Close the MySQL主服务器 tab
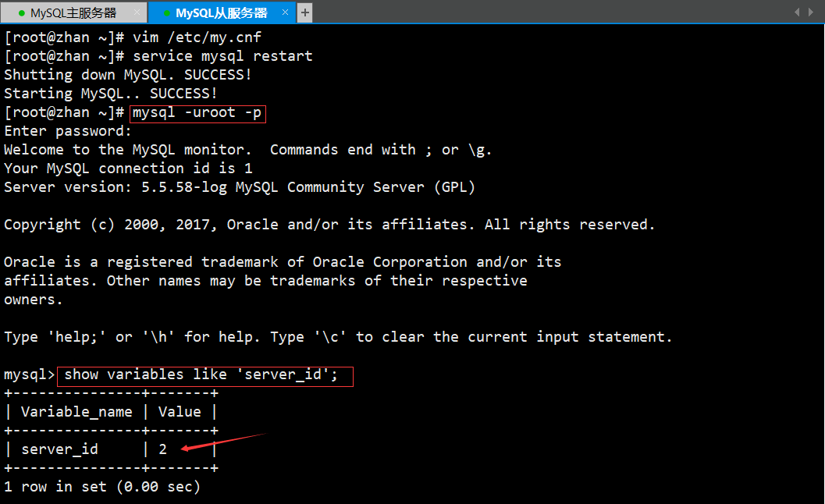 (137, 12)
